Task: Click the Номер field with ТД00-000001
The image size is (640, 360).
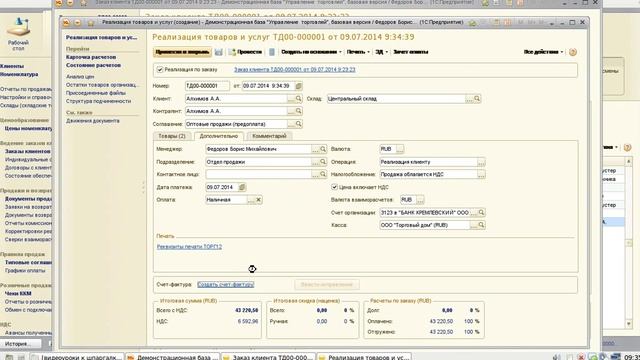Action: (x=207, y=86)
